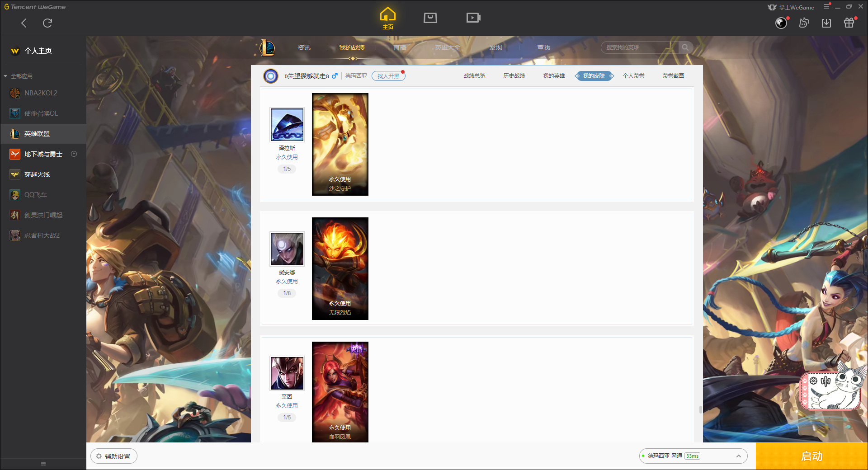Image resolution: width=868 pixels, height=470 pixels.
Task: Open the store bag icon
Action: (x=430, y=18)
